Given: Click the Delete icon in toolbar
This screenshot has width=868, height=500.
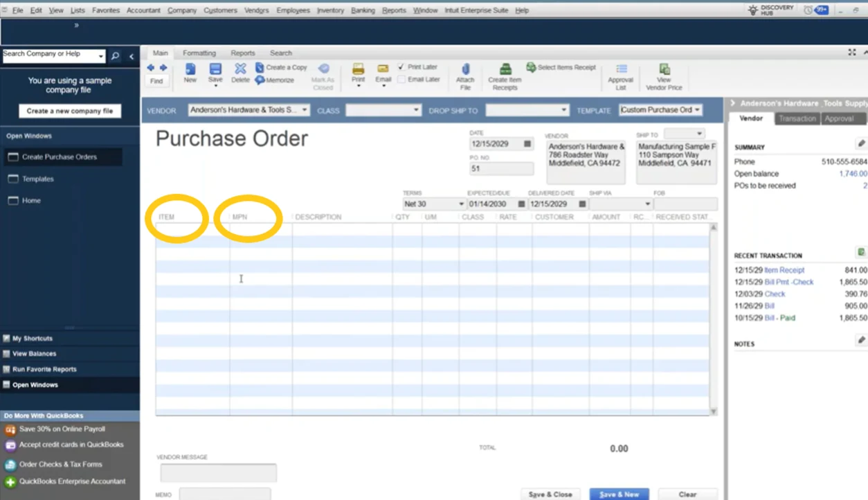Looking at the screenshot, I should pyautogui.click(x=240, y=69).
